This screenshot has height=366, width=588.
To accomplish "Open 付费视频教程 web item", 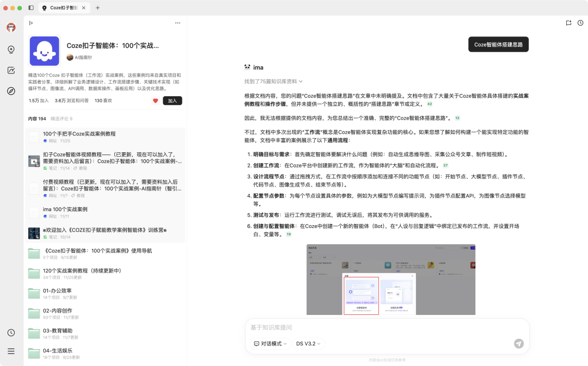I will (x=105, y=188).
